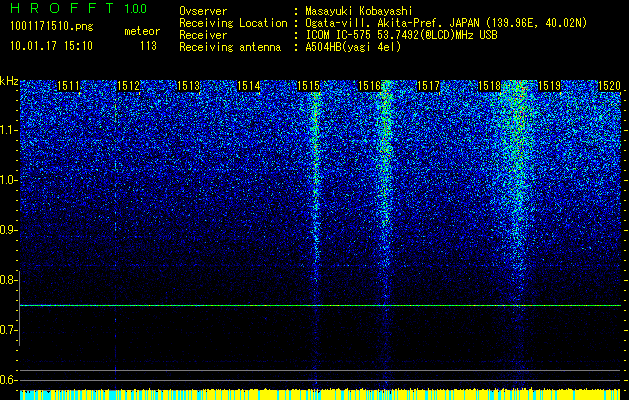
Task: Click the 1517 time marker
Action: [429, 86]
